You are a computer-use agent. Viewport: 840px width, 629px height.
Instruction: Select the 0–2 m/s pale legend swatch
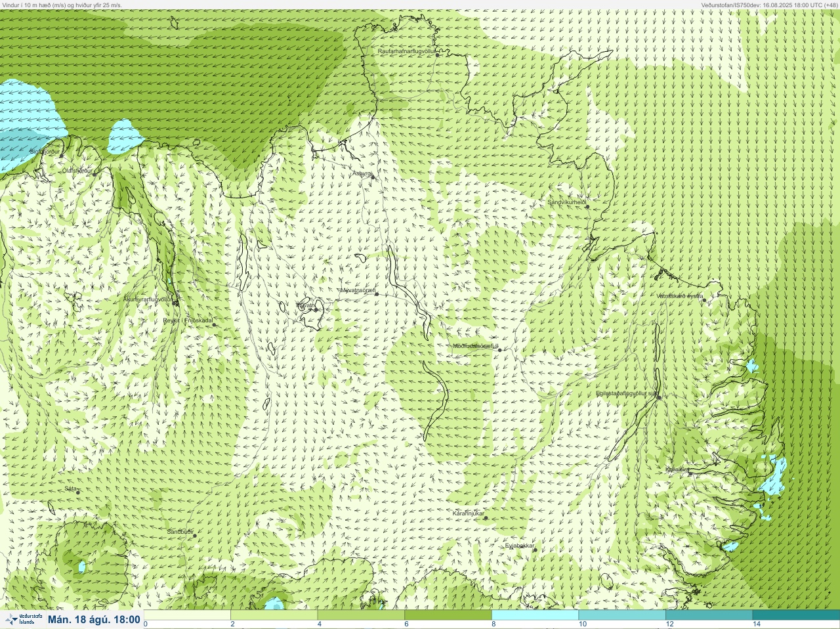click(x=187, y=615)
